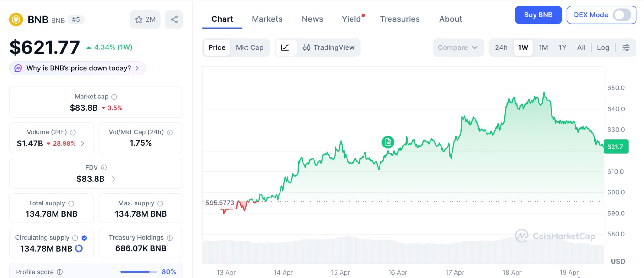Click the Treasury Holdings info icon
Viewport: 644px width, 278px height.
pos(170,238)
